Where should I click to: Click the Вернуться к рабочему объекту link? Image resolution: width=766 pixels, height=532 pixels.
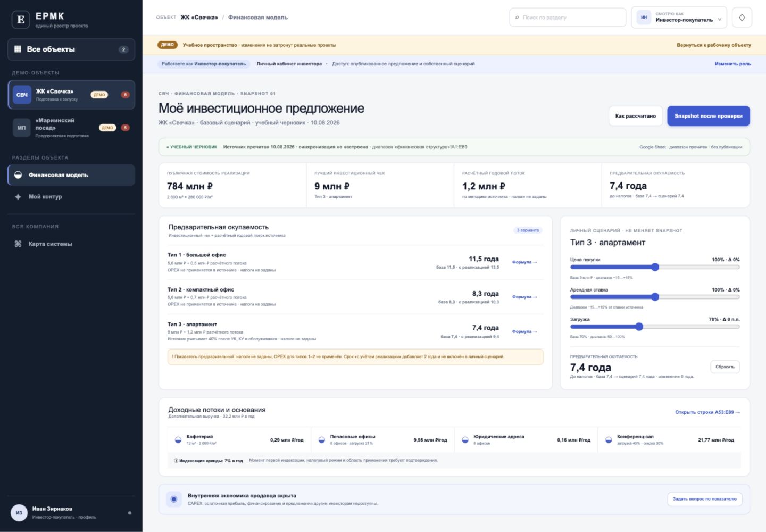pos(714,45)
